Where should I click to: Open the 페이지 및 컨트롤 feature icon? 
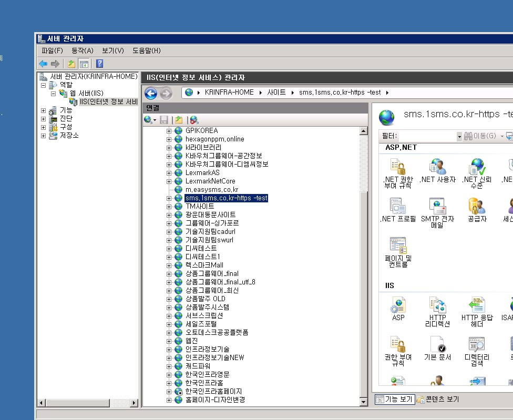(x=398, y=245)
